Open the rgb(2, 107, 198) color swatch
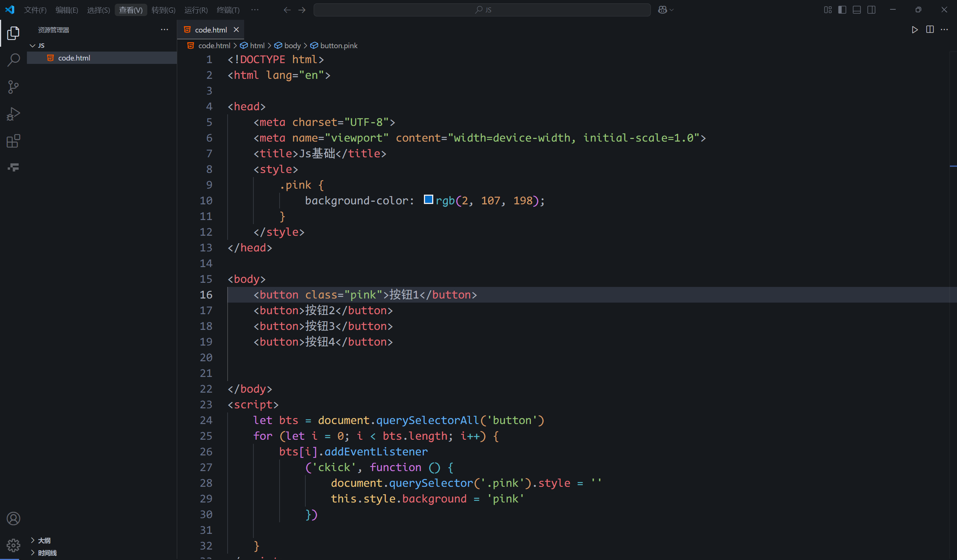Image resolution: width=957 pixels, height=560 pixels. pyautogui.click(x=428, y=199)
